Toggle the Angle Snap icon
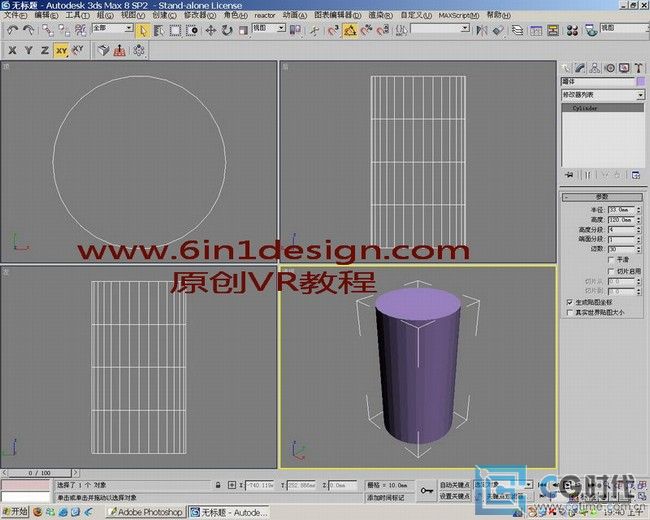 tap(350, 30)
